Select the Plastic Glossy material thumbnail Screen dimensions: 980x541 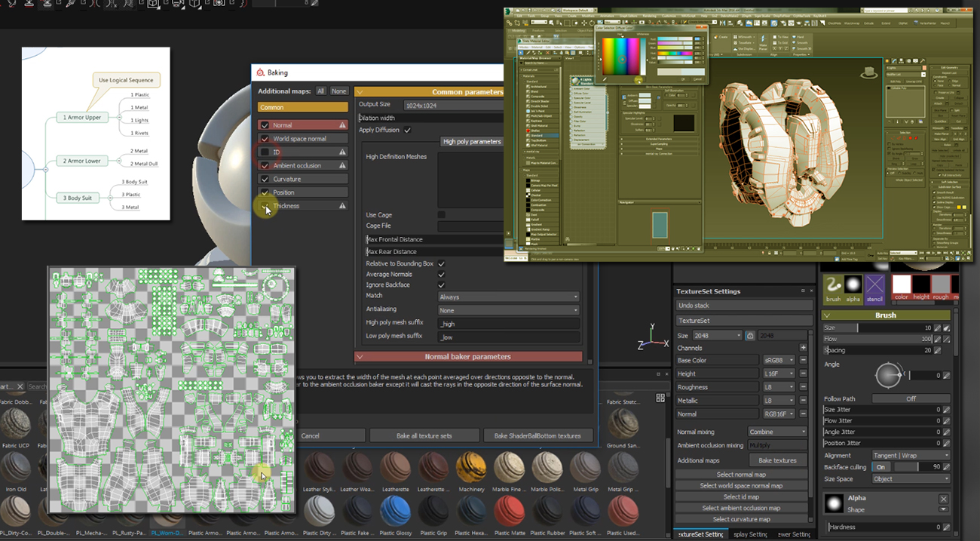coord(395,512)
